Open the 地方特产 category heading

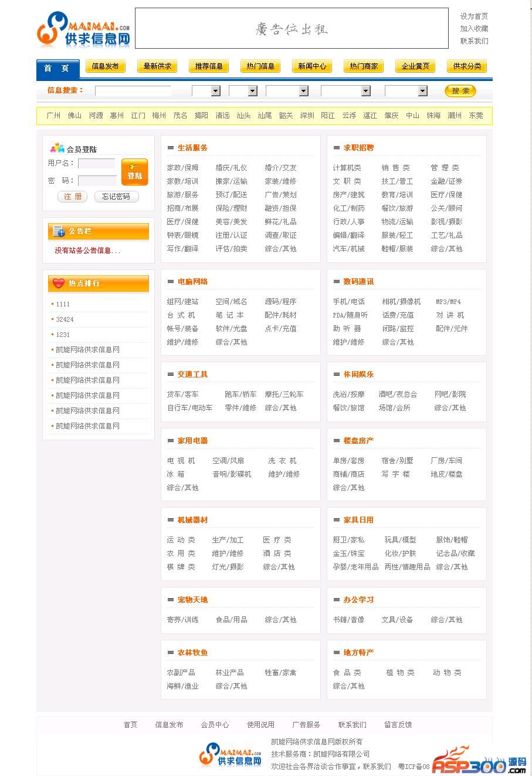click(358, 653)
